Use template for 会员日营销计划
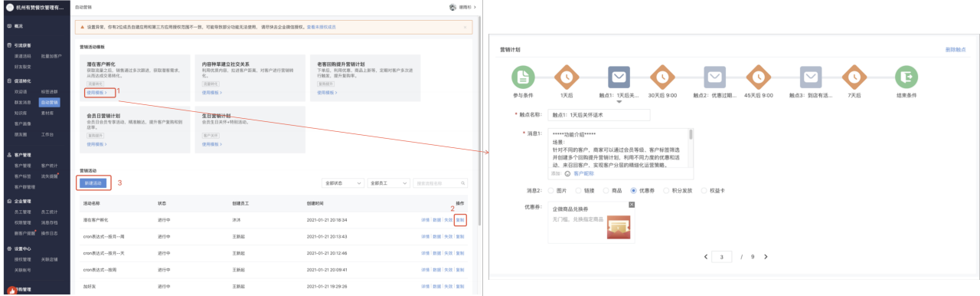Image resolution: width=980 pixels, height=296 pixels. click(96, 143)
